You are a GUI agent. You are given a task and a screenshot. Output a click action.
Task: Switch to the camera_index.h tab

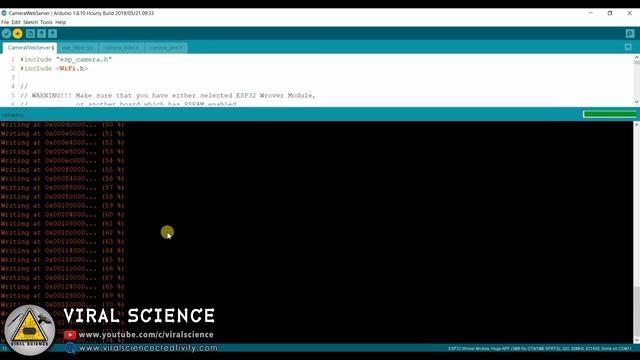[121, 48]
